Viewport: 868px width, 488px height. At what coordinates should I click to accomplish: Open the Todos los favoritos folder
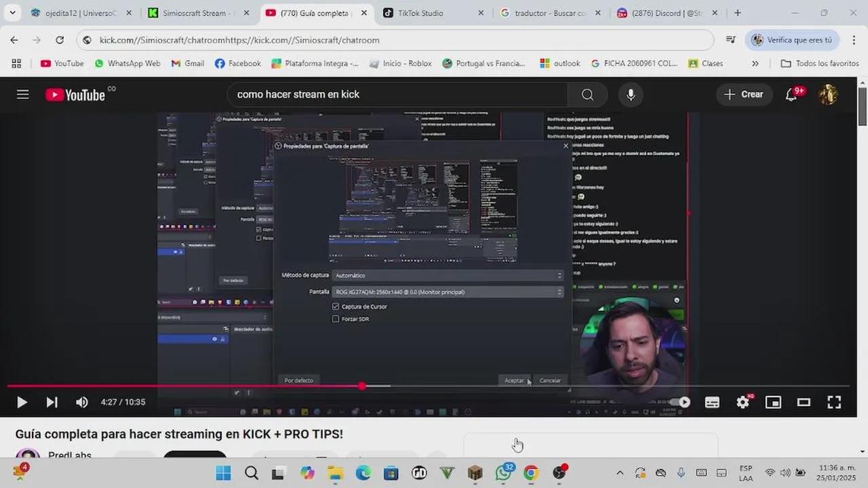click(820, 63)
